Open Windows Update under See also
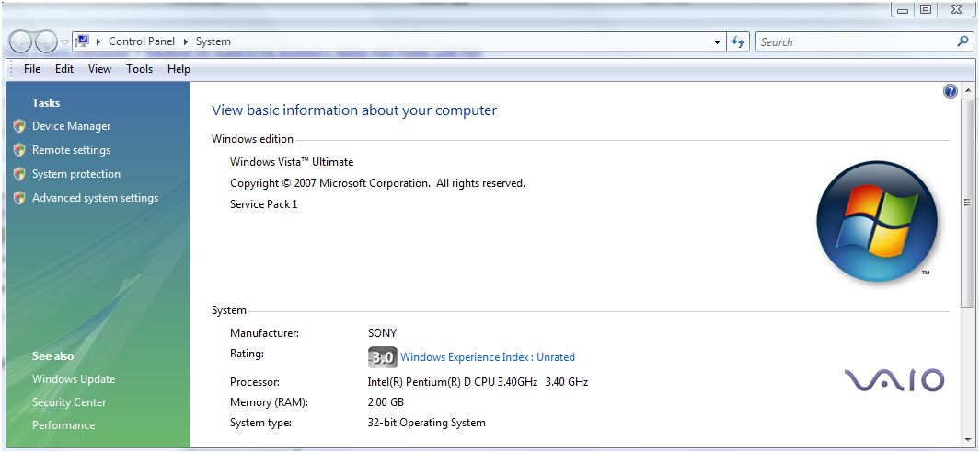 (74, 379)
